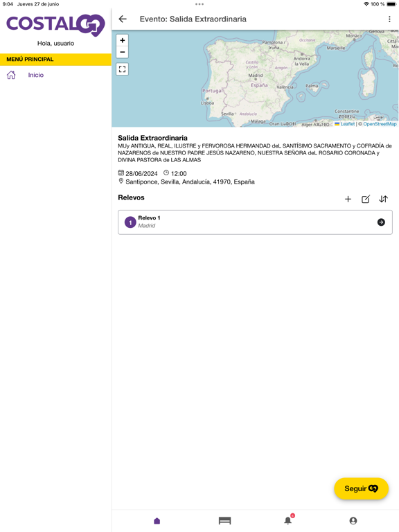399x532 pixels.
Task: Click the Wi-Fi icon in status bar
Action: 366,4
